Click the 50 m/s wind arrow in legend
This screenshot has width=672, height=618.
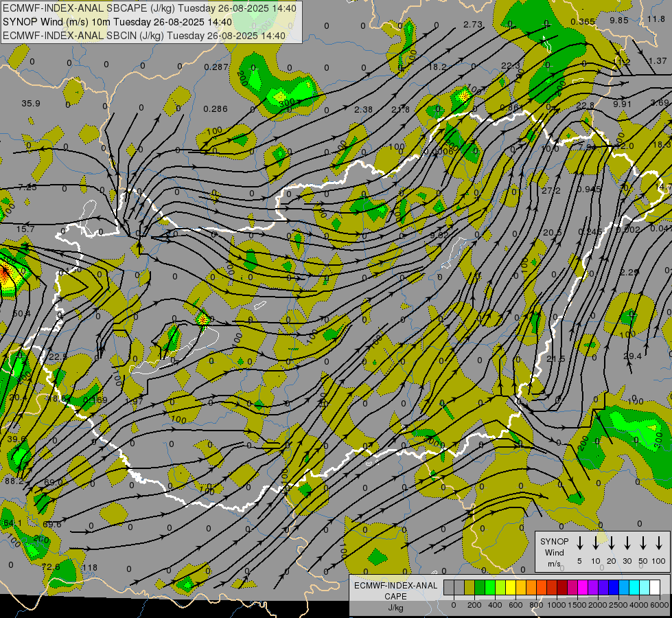(x=643, y=543)
